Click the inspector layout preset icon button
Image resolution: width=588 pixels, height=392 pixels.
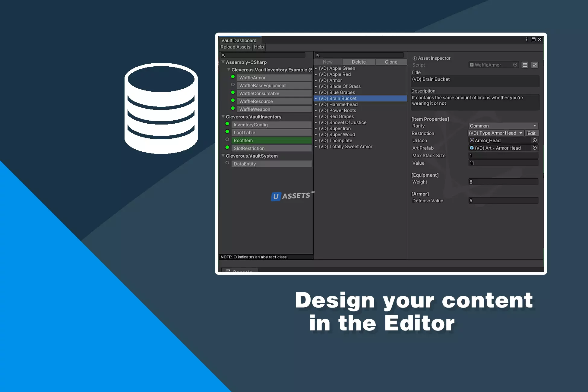tap(525, 65)
